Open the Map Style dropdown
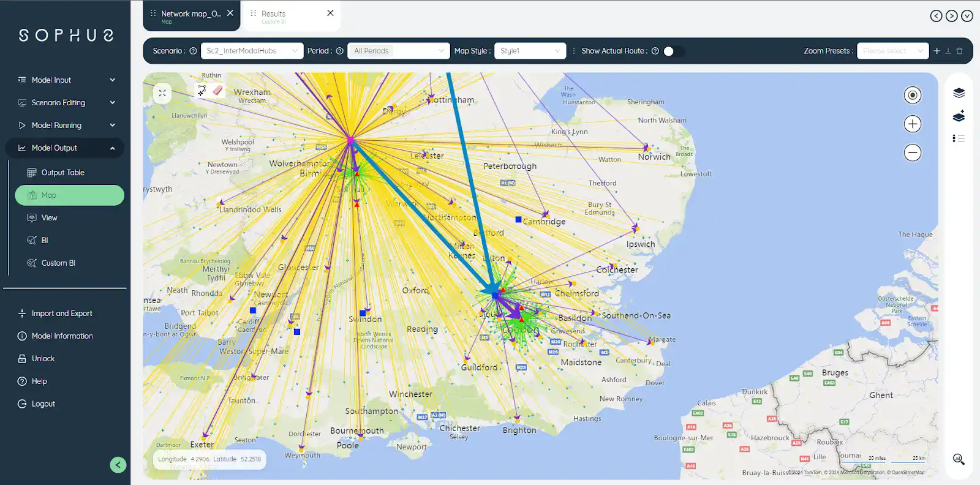This screenshot has width=980, height=485. [530, 51]
